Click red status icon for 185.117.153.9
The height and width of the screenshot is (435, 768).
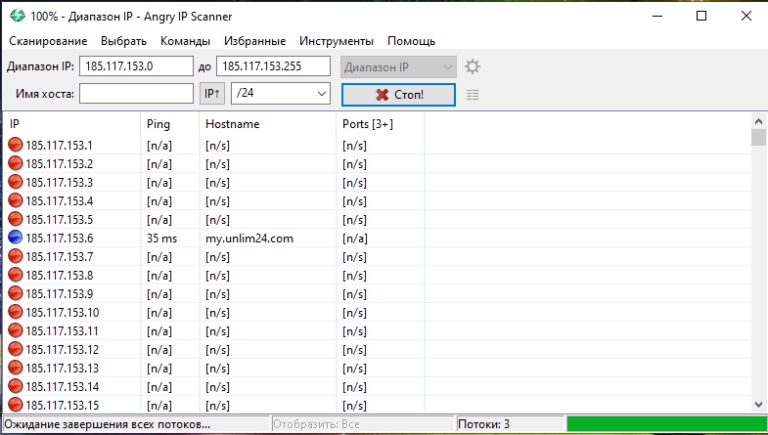(16, 293)
